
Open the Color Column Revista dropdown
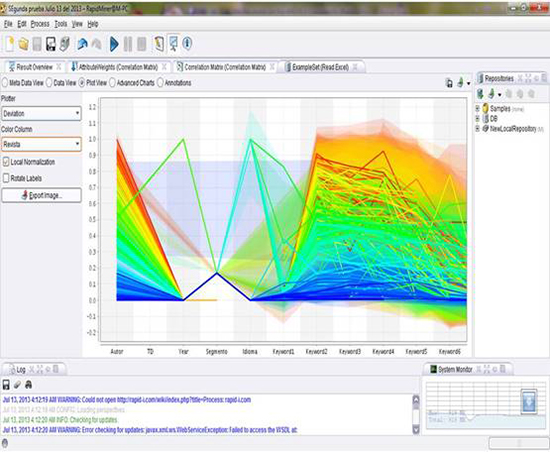point(41,144)
